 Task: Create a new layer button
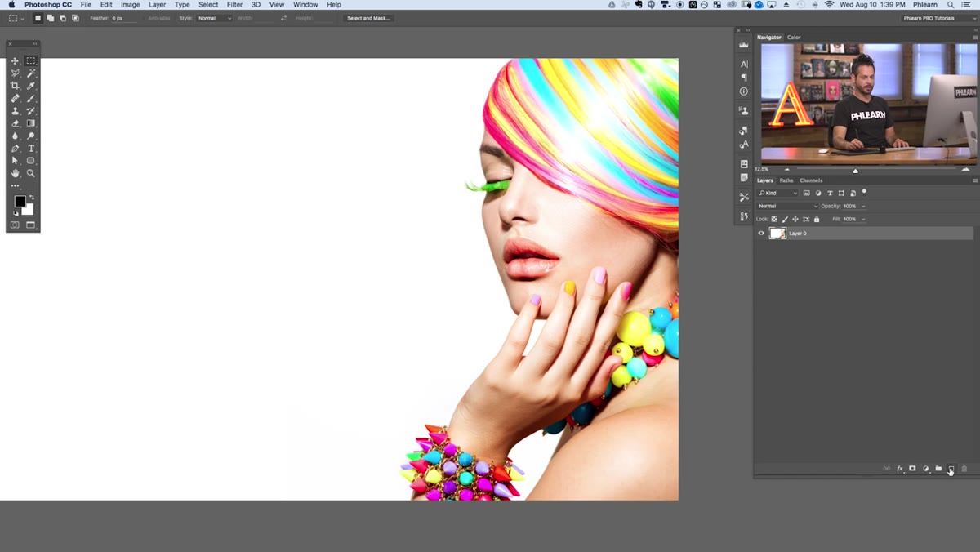[951, 469]
